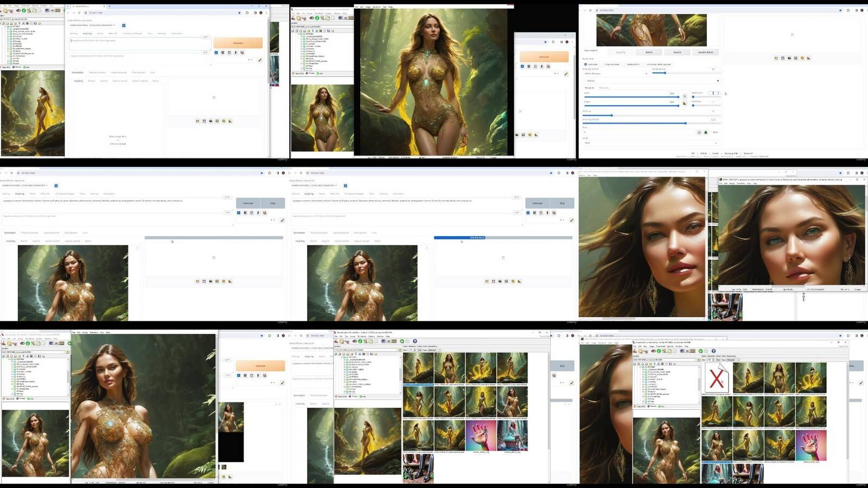
Task: Click blue checkpoint refresh icon in grey-progress-bar frame
Action: click(56, 186)
